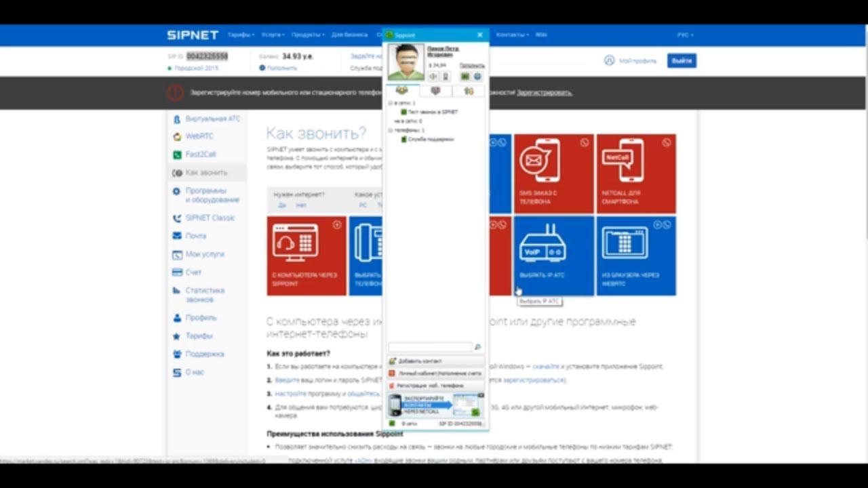Click 'Выбрать IP АТС' tile
The image size is (868, 488).
tap(553, 256)
